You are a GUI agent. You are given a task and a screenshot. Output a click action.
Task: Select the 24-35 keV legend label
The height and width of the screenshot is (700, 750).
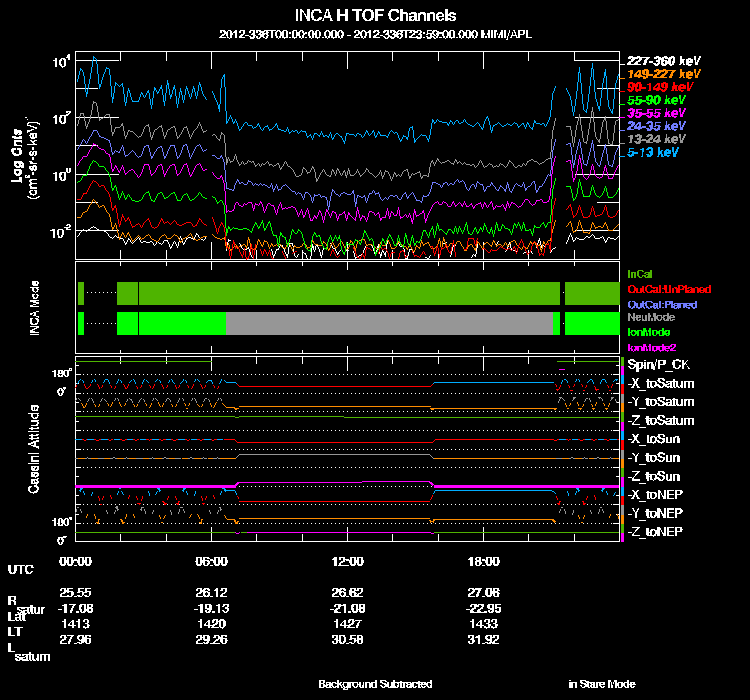(656, 126)
